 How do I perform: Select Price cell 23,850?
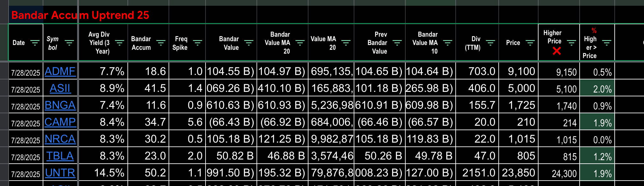click(518, 173)
